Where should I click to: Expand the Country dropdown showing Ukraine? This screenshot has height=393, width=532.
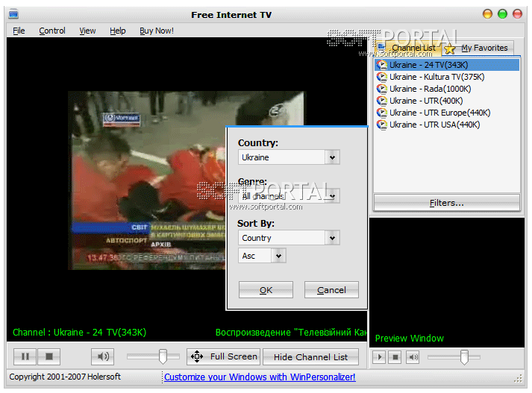[332, 157]
